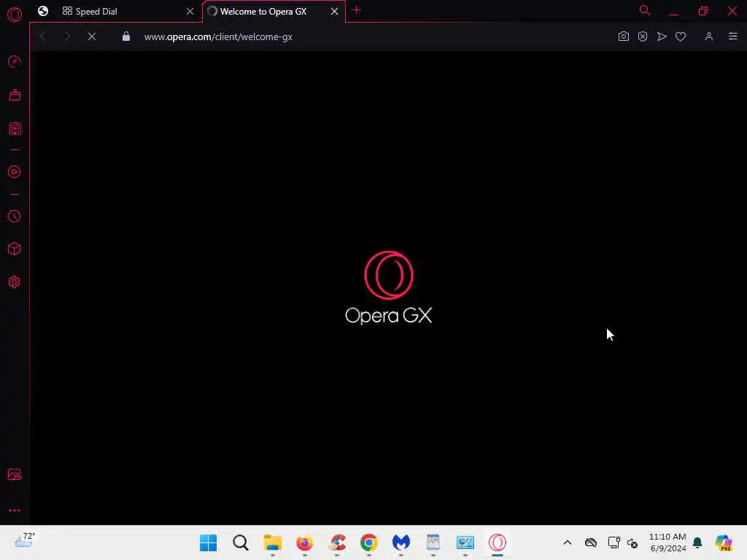
Task: Click the lock site security icon
Action: coord(125,36)
